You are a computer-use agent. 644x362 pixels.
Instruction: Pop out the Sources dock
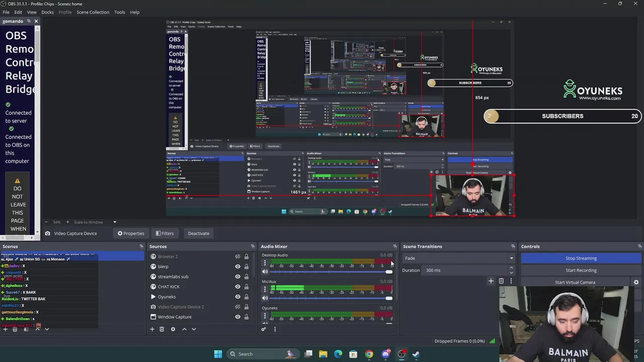point(253,246)
